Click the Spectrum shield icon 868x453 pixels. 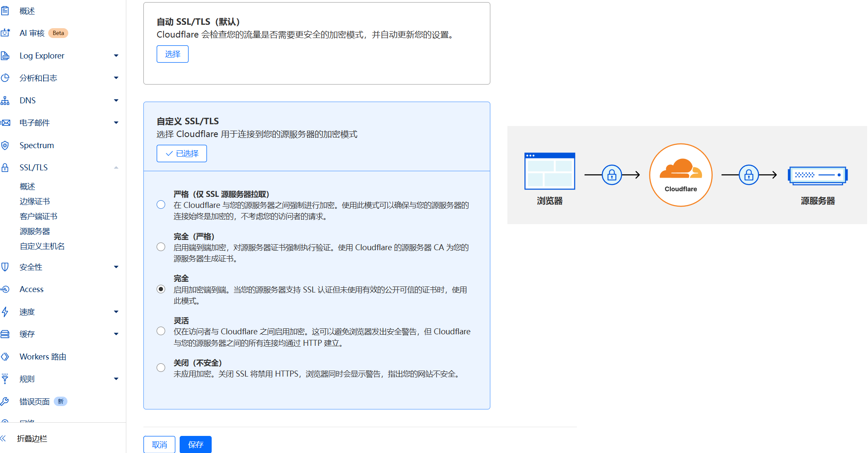click(x=5, y=145)
